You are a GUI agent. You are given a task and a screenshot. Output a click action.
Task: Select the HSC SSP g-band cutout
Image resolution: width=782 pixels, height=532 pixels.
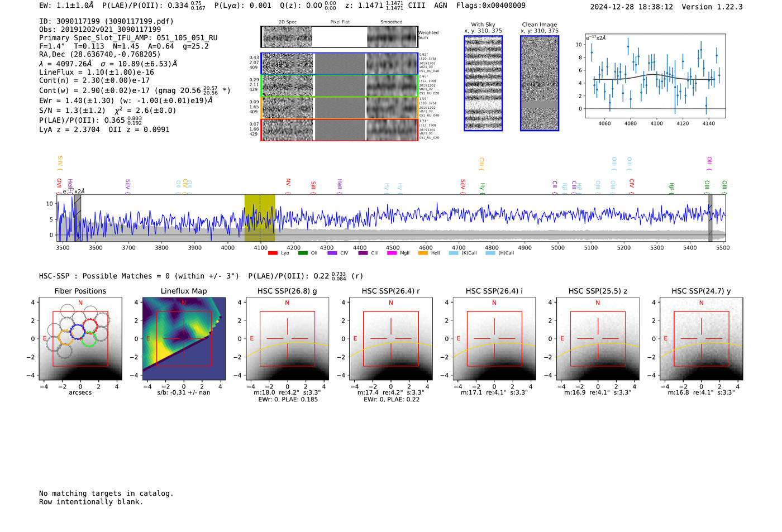point(287,339)
